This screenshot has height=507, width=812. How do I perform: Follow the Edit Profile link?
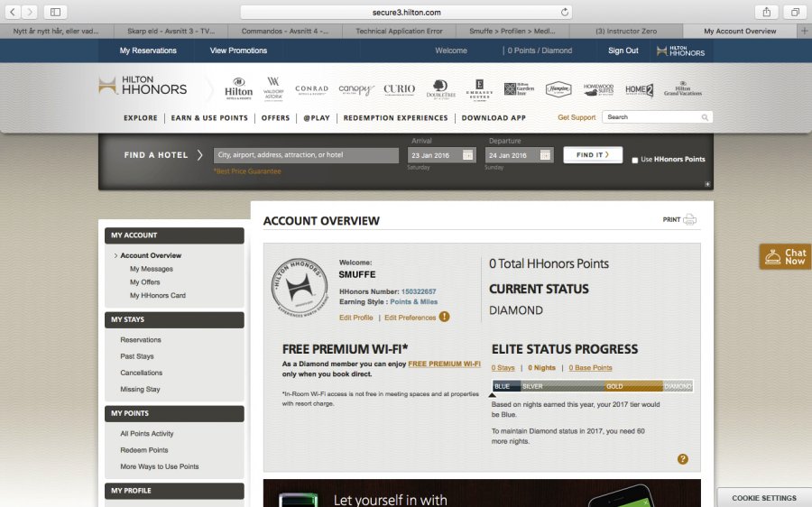coord(356,318)
